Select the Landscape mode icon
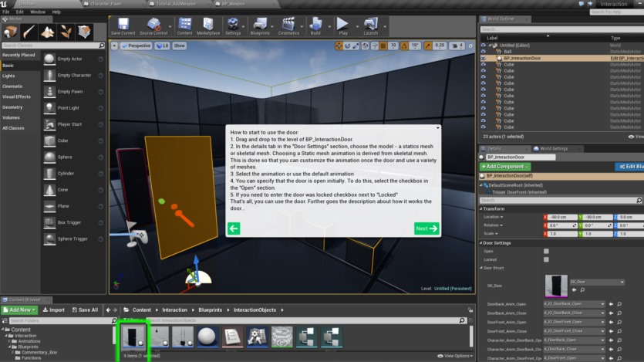The image size is (644, 362). click(47, 32)
